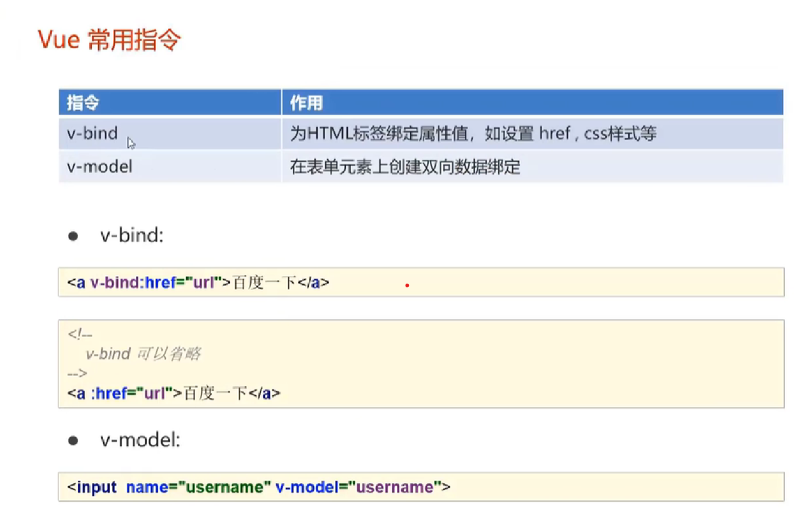This screenshot has height=532, width=812.
Task: Click the red laser dot in the first code block
Action: pyautogui.click(x=408, y=285)
